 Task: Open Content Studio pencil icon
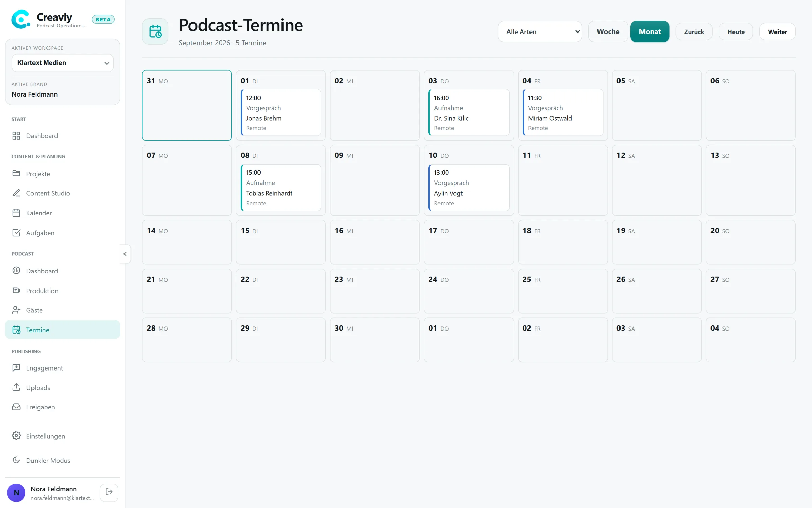point(16,193)
